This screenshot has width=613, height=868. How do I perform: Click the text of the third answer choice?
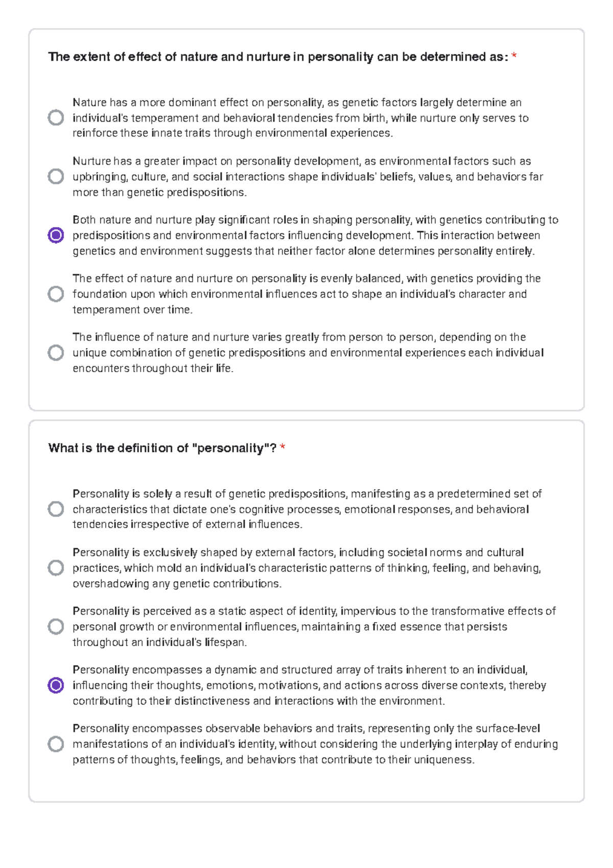(306, 235)
